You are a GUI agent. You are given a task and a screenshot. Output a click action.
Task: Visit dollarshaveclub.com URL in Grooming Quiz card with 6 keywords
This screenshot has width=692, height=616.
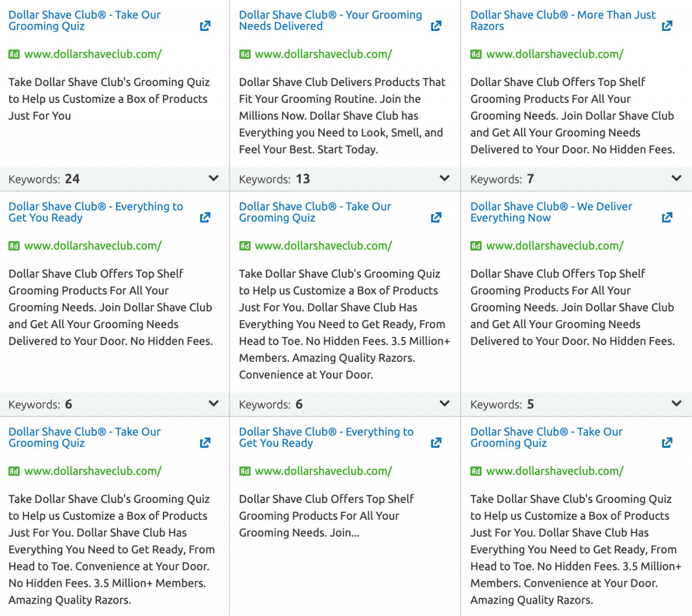pyautogui.click(x=323, y=246)
